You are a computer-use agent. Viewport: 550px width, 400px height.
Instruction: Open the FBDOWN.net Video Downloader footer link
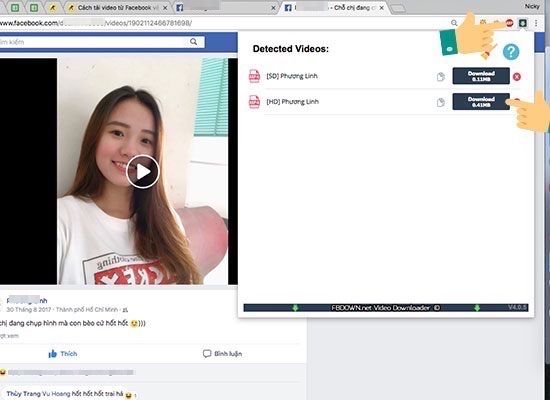pyautogui.click(x=385, y=308)
